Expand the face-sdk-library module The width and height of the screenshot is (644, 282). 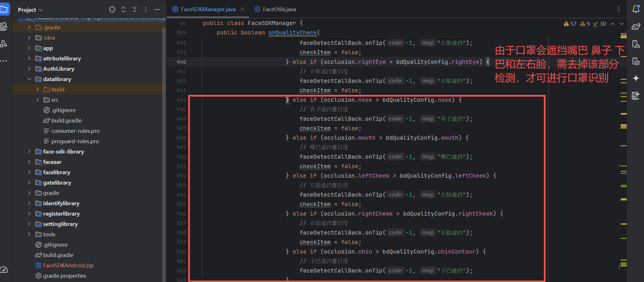(29, 151)
